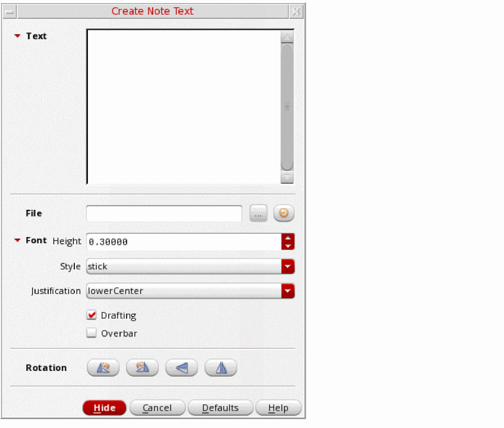Click the Height value field 0.30000
Image resolution: width=504 pixels, height=428 pixels.
pos(184,242)
